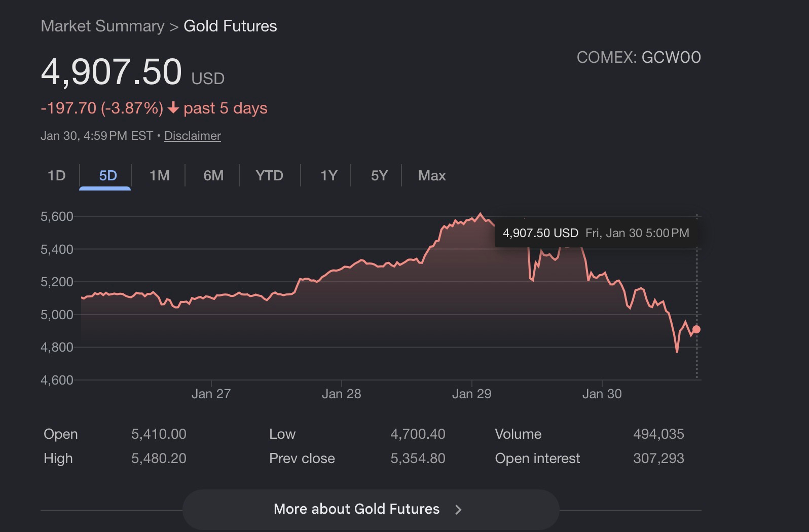Click the red endpoint dot on chart

[x=696, y=329]
